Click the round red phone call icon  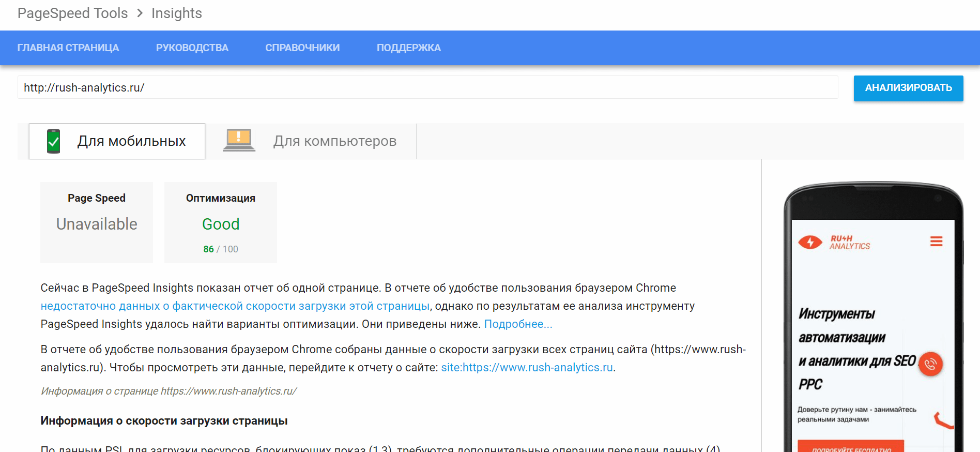(x=930, y=364)
